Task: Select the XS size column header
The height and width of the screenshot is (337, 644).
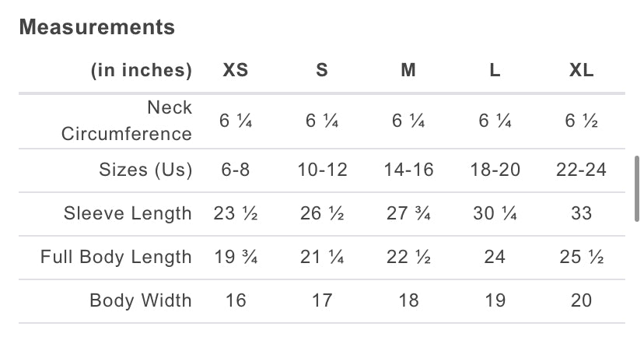Action: pos(236,70)
